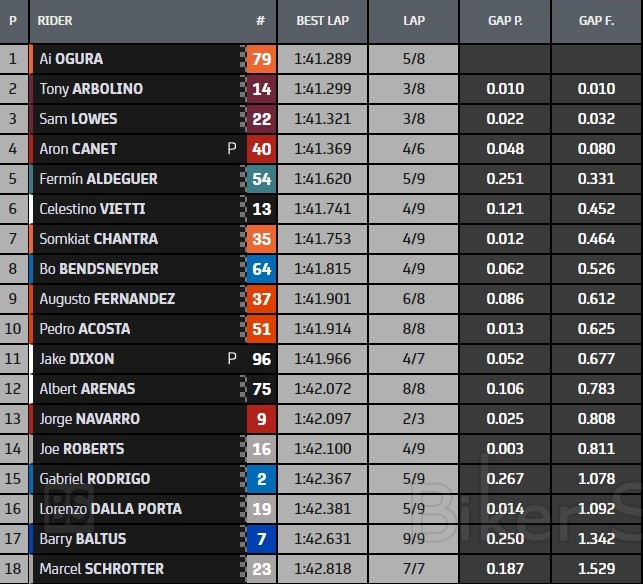Sort by the BEST LAP column header
The image size is (643, 584).
coord(322,21)
